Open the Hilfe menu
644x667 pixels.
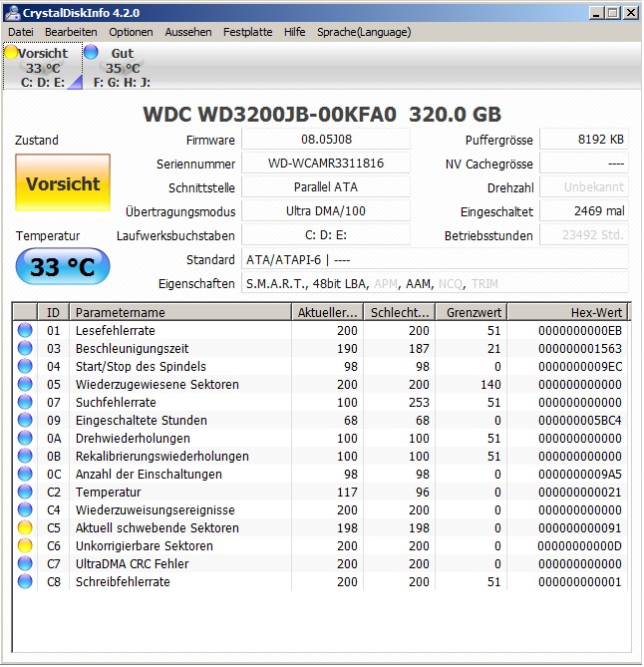294,32
